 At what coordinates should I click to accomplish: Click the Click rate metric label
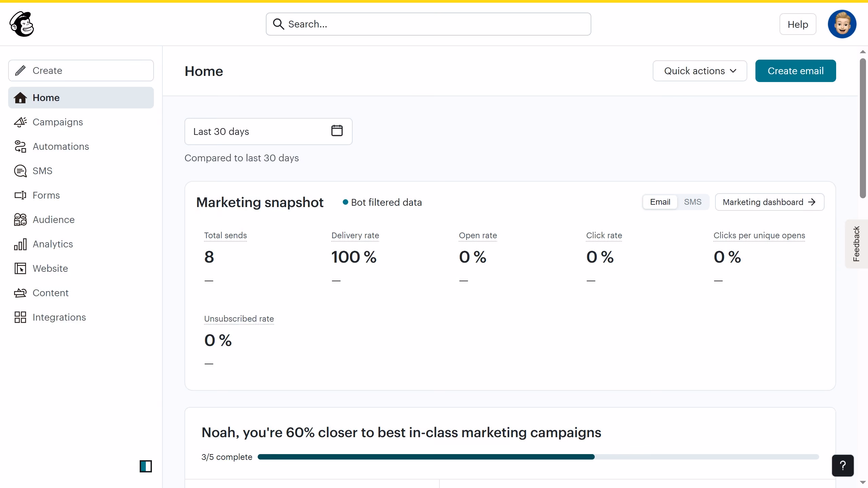[604, 235]
